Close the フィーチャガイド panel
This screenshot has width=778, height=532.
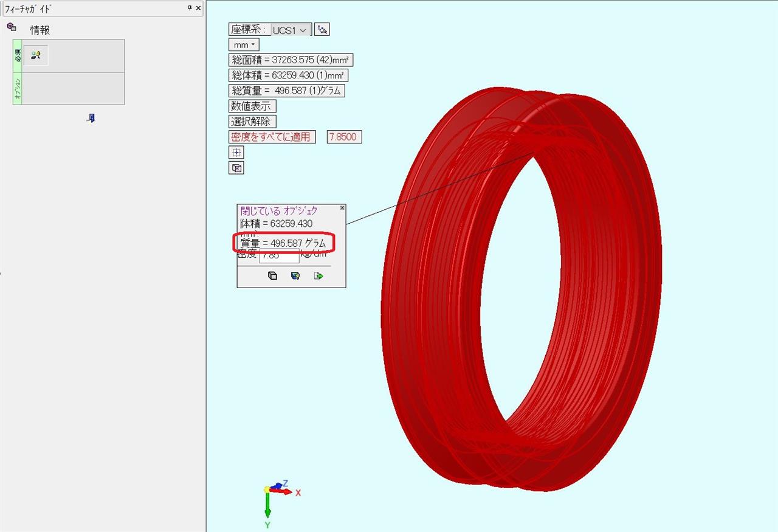199,8
